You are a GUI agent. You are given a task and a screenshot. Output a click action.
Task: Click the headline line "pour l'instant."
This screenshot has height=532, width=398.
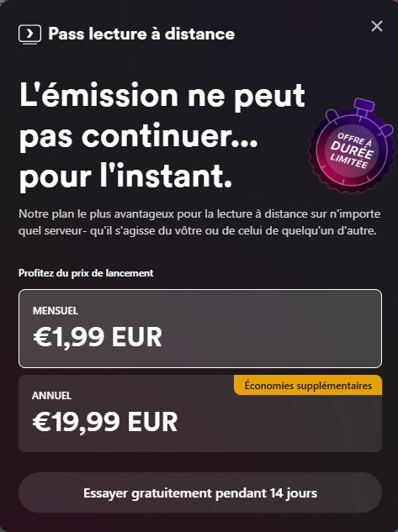[125, 176]
